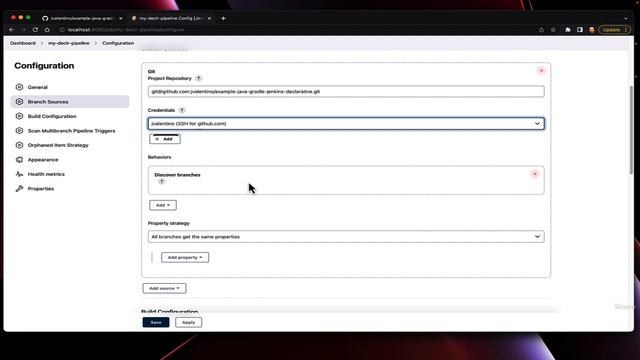Apply the configuration changes

click(x=189, y=322)
